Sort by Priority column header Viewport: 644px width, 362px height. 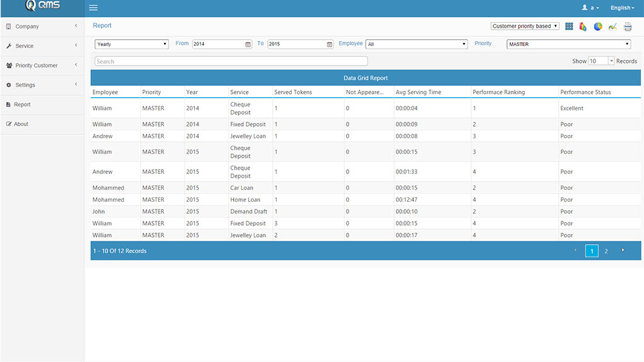click(x=152, y=92)
